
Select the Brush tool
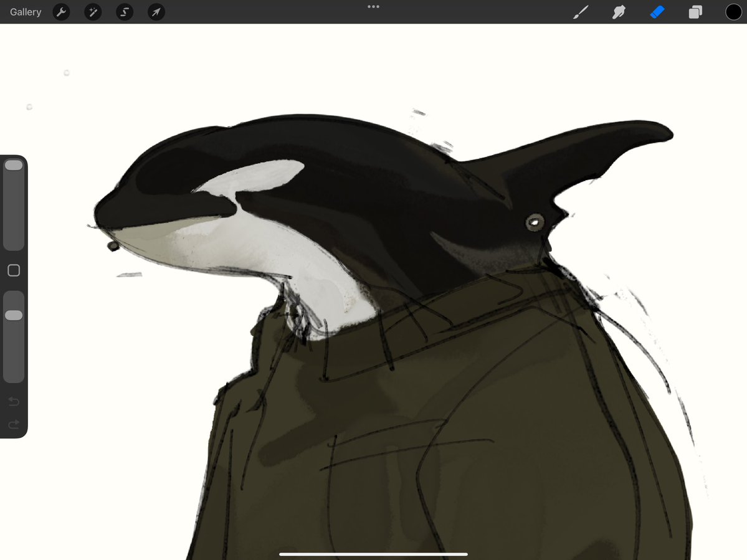[580, 12]
